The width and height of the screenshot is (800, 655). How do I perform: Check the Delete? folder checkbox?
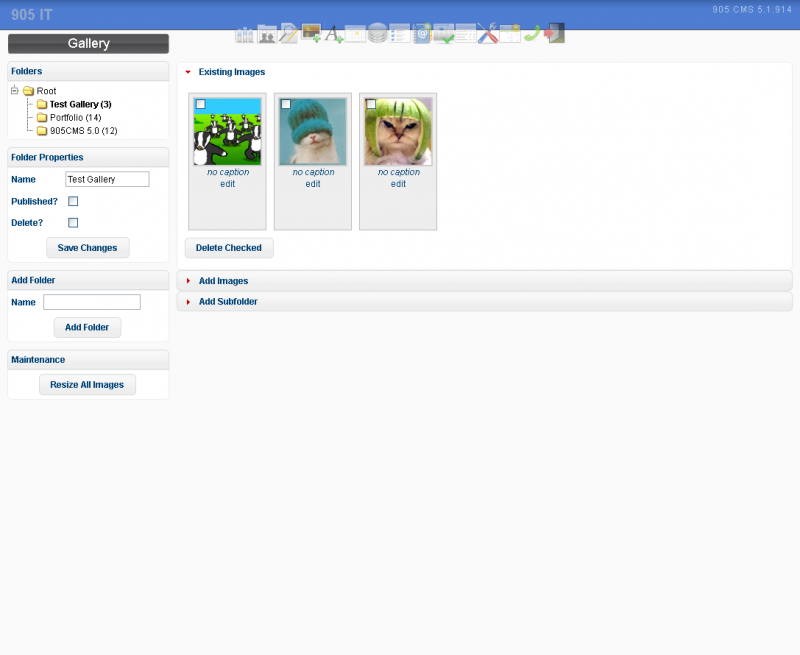[x=73, y=223]
